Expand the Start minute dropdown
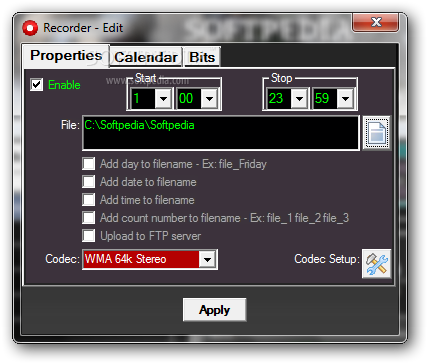 coord(209,98)
